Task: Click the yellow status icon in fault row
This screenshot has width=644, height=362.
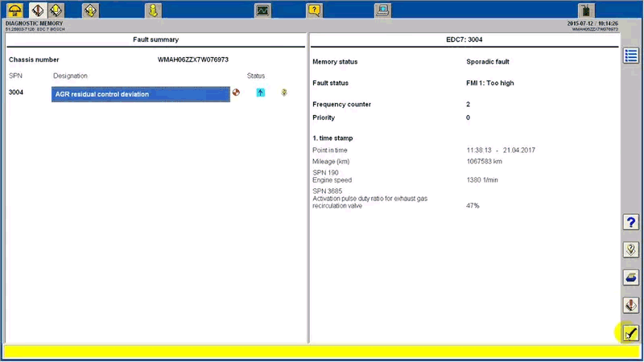Action: coord(283,93)
